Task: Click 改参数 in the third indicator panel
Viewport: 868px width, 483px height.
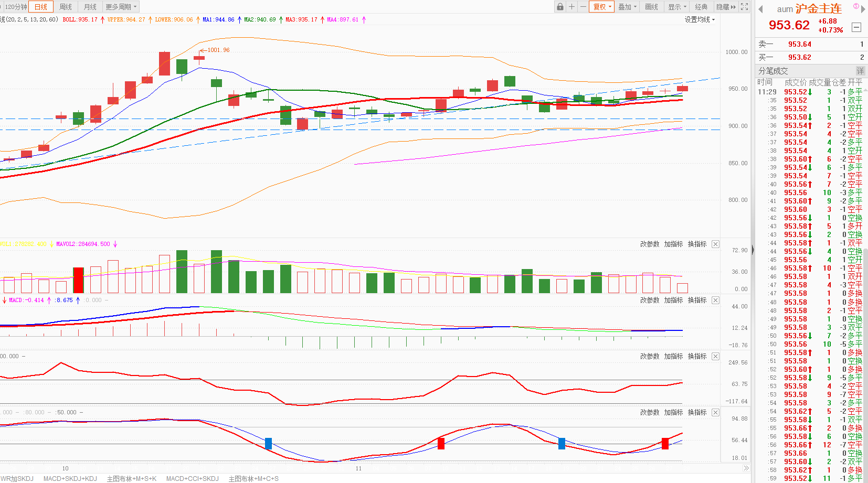Action: [x=650, y=356]
